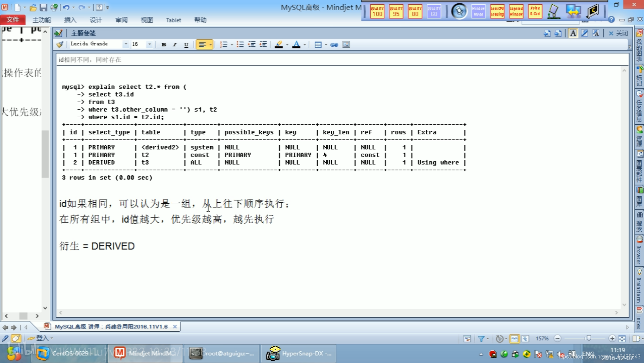Click the previous topic note icon
Viewport: 644px width, 363px height.
pos(547,33)
